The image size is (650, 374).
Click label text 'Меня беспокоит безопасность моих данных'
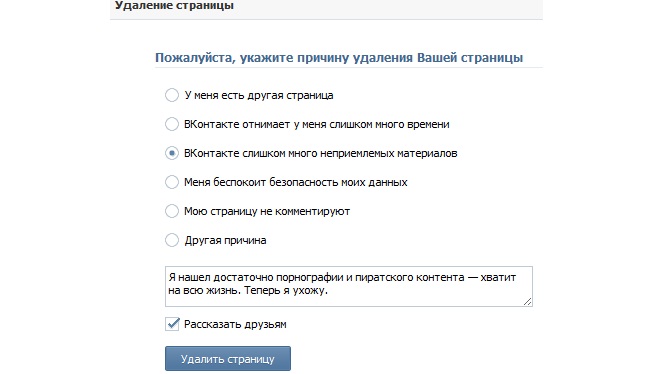click(296, 182)
